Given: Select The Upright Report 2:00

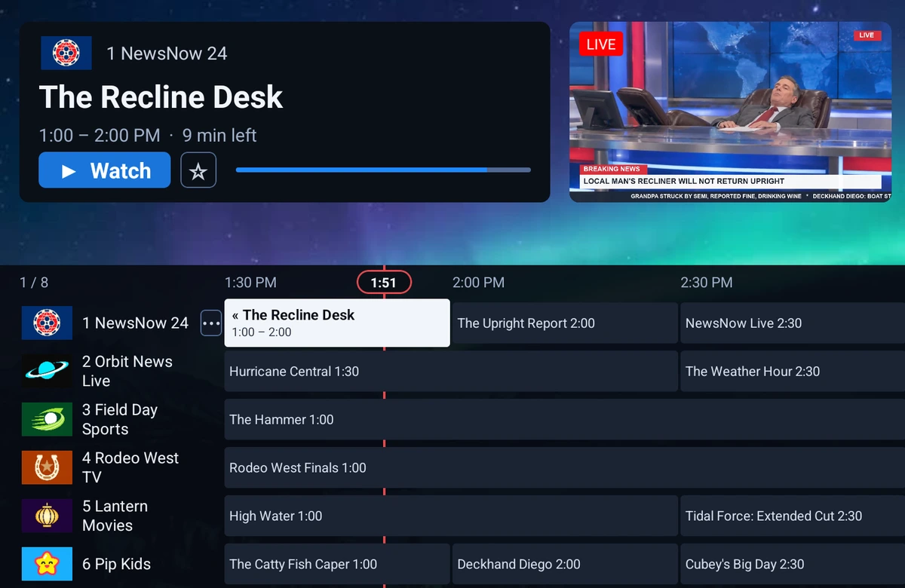Looking at the screenshot, I should click(565, 323).
